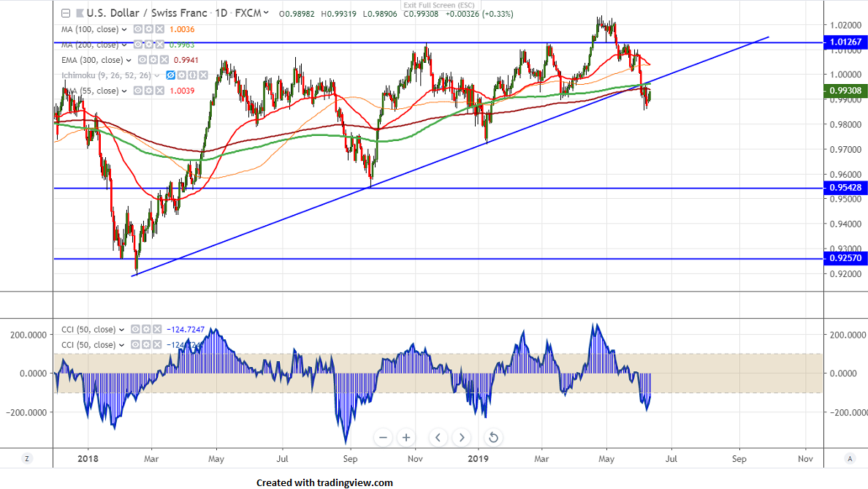Viewport: 868px width, 489px height.
Task: Remove the MA (100, close) indicator
Action: [x=161, y=29]
